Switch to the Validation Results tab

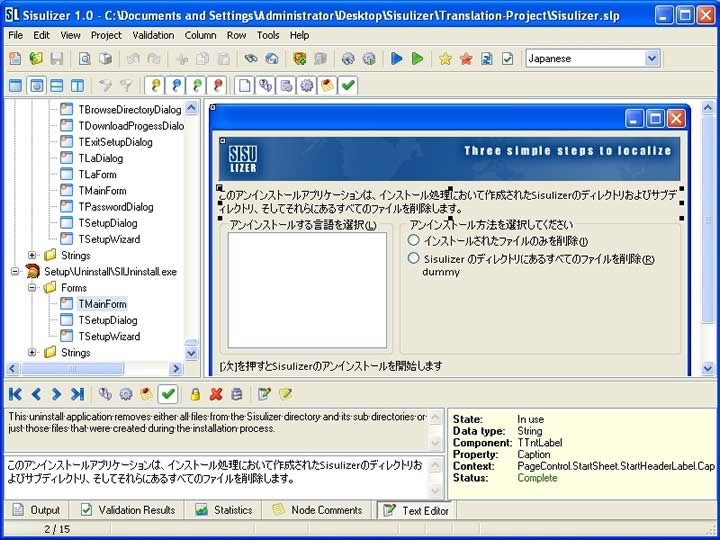(128, 510)
